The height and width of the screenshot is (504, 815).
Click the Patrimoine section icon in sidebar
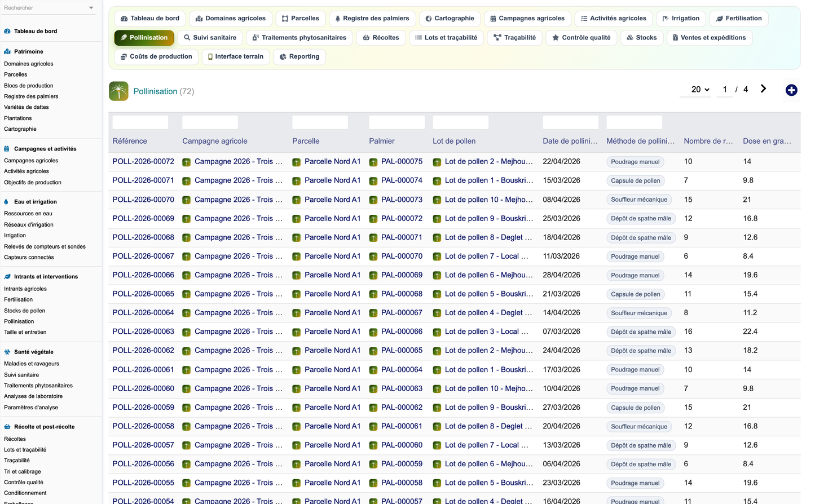click(x=7, y=51)
